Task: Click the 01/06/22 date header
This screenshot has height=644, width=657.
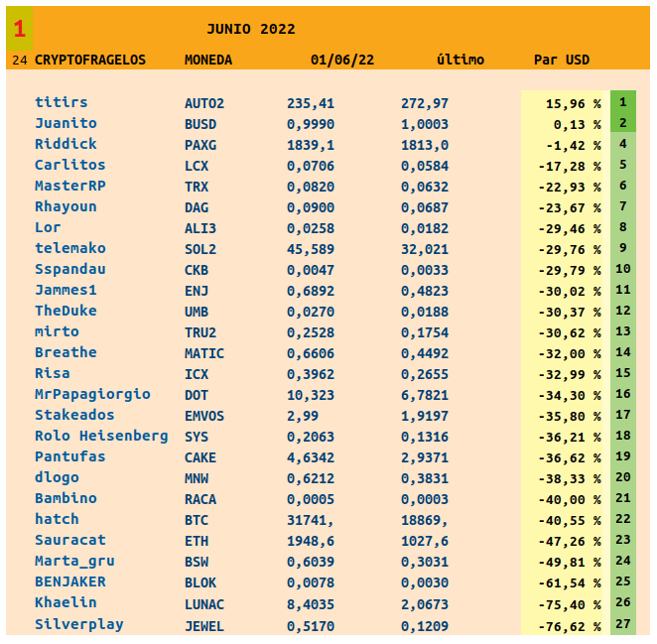Action: pos(341,60)
